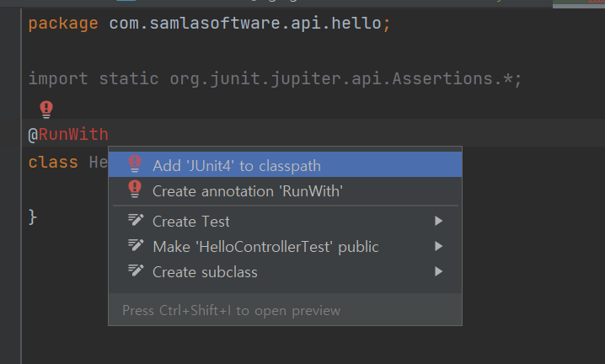Expand the Create subclass submenu arrow
Image resolution: width=605 pixels, height=364 pixels.
(438, 271)
